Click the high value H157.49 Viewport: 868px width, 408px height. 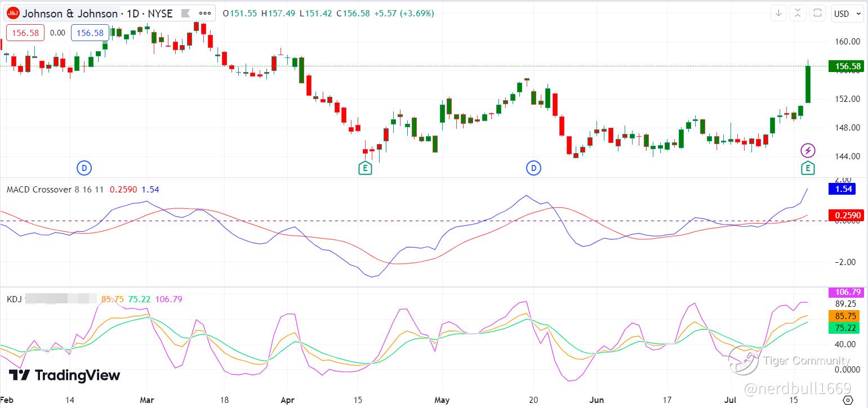[278, 14]
